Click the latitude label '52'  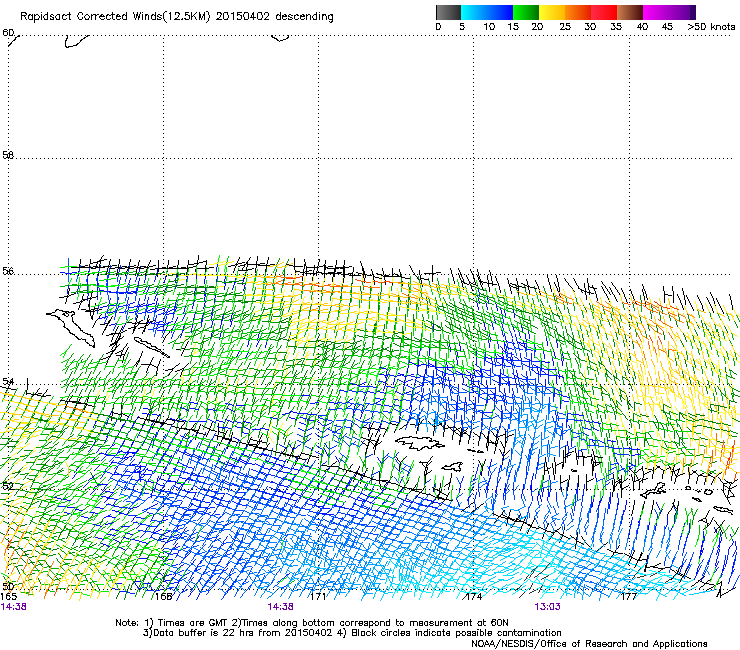8,486
